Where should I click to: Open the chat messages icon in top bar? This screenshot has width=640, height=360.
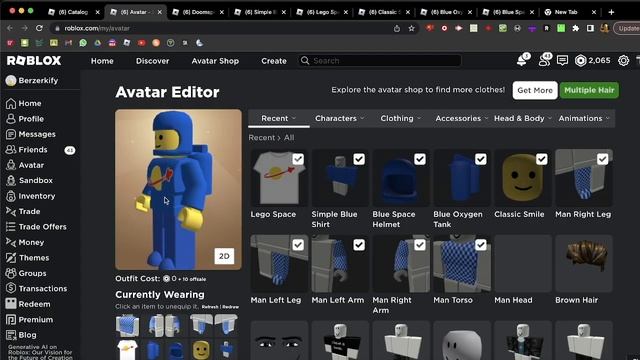(x=562, y=61)
